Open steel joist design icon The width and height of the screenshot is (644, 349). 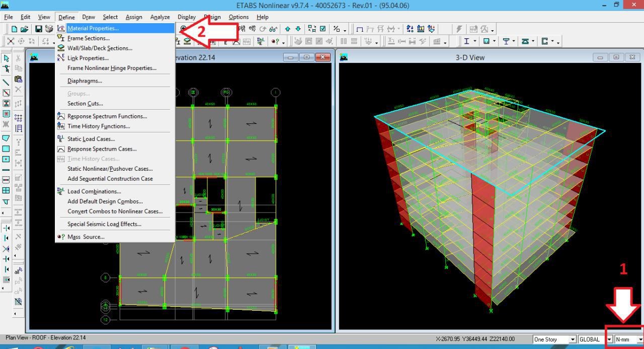525,41
